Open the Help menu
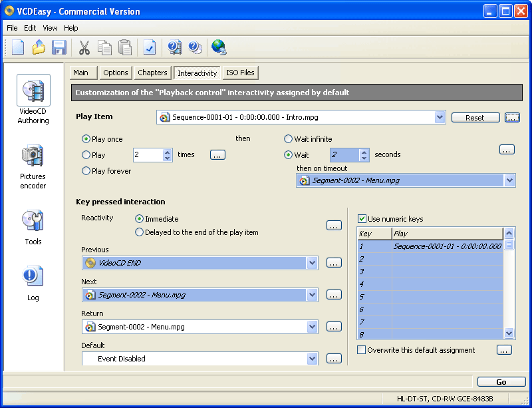The width and height of the screenshot is (532, 408). click(71, 28)
